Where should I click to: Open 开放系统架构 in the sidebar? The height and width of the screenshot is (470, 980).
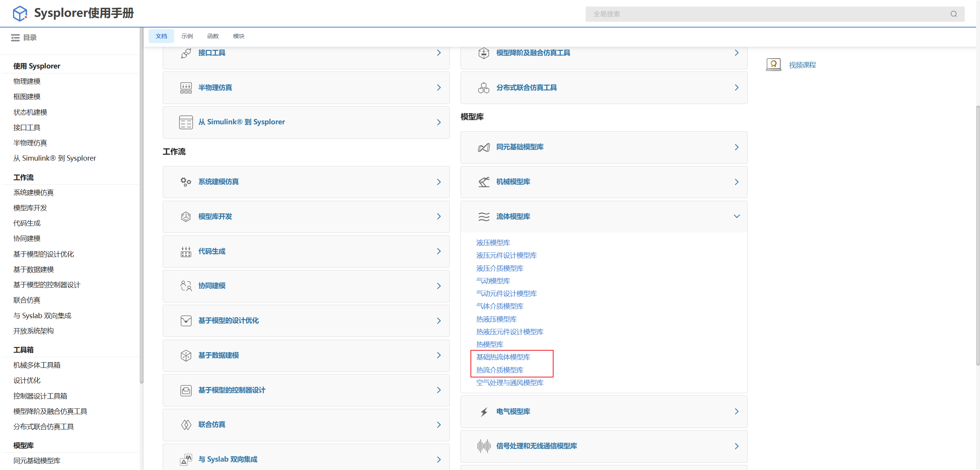[x=33, y=331]
